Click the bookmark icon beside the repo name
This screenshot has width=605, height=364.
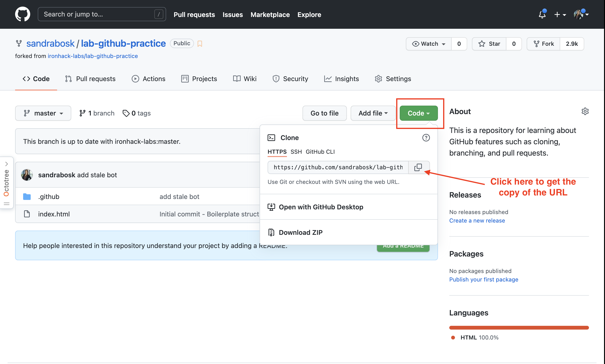(199, 43)
